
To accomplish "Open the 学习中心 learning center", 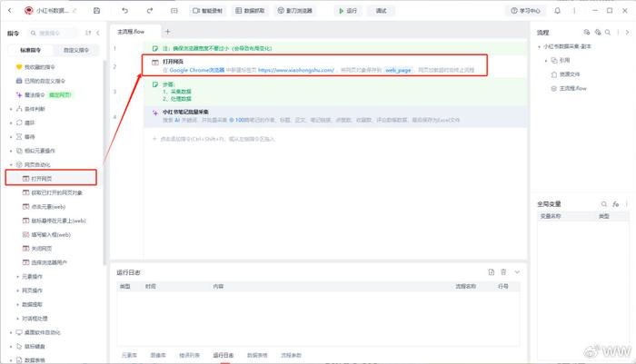I will (x=525, y=11).
